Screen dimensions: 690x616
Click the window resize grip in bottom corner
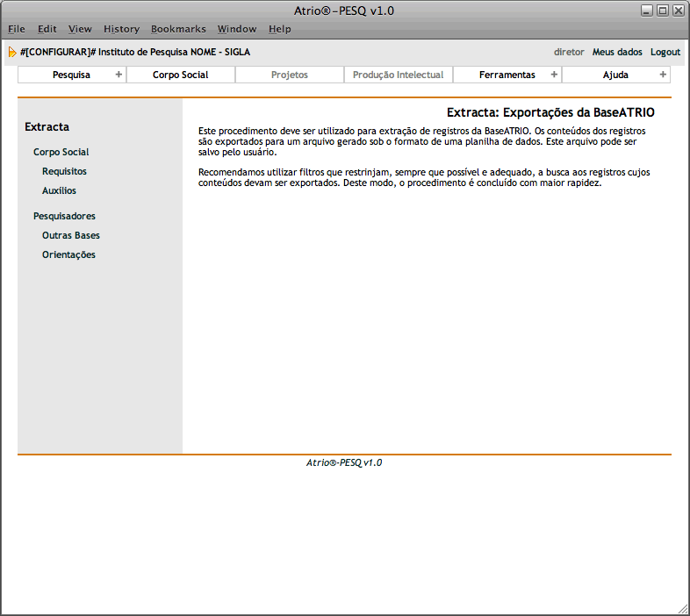tap(682, 608)
